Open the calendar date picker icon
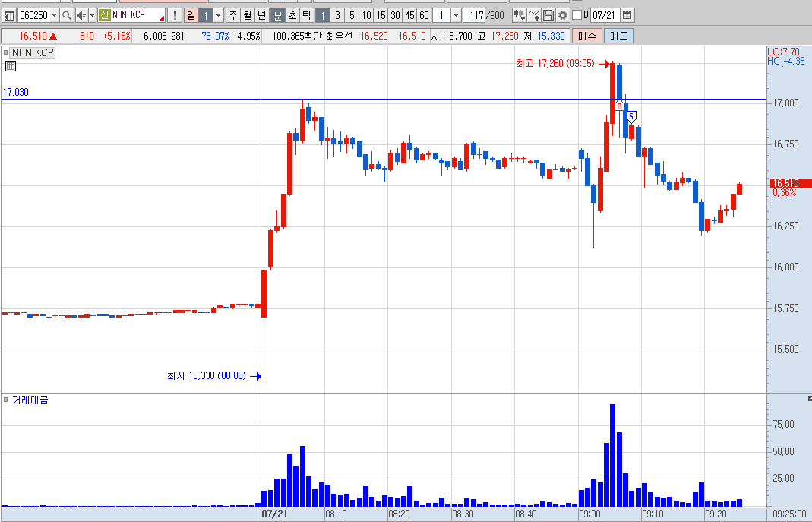This screenshot has height=522, width=812. tap(627, 15)
